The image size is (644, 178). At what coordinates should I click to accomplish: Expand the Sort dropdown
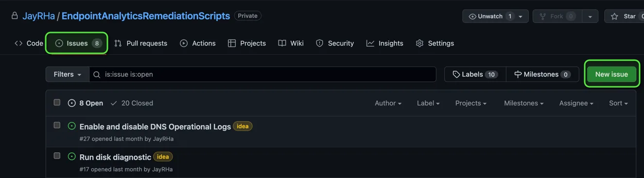(618, 103)
